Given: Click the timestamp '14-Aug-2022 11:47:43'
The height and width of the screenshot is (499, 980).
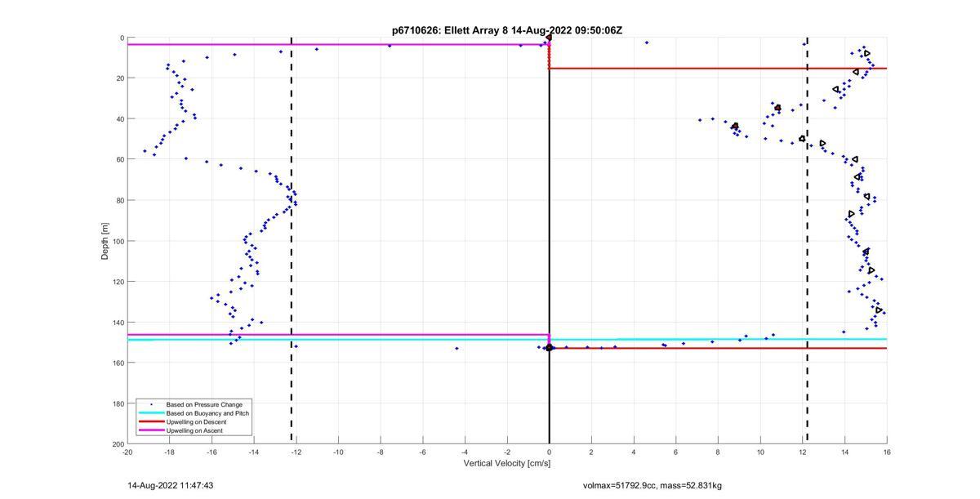Looking at the screenshot, I should (x=171, y=485).
